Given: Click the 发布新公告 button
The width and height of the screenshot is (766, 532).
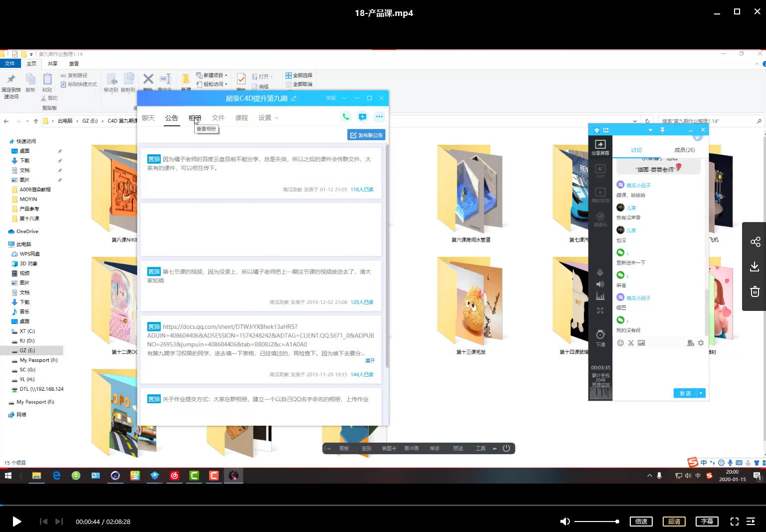Looking at the screenshot, I should [x=366, y=135].
